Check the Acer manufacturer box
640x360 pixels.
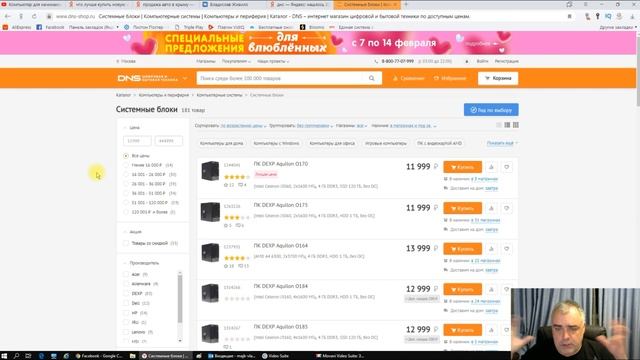pos(126,274)
